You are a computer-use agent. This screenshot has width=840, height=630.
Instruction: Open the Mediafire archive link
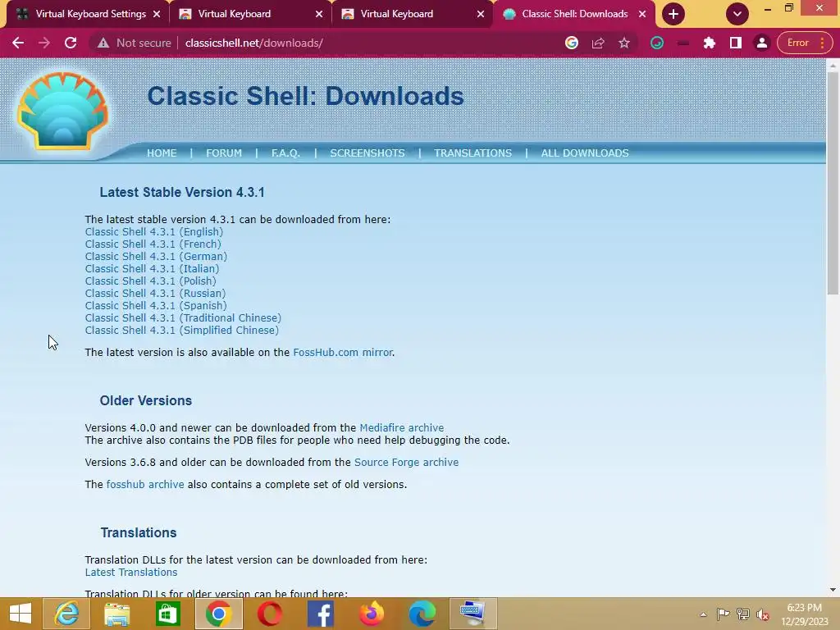(x=402, y=428)
